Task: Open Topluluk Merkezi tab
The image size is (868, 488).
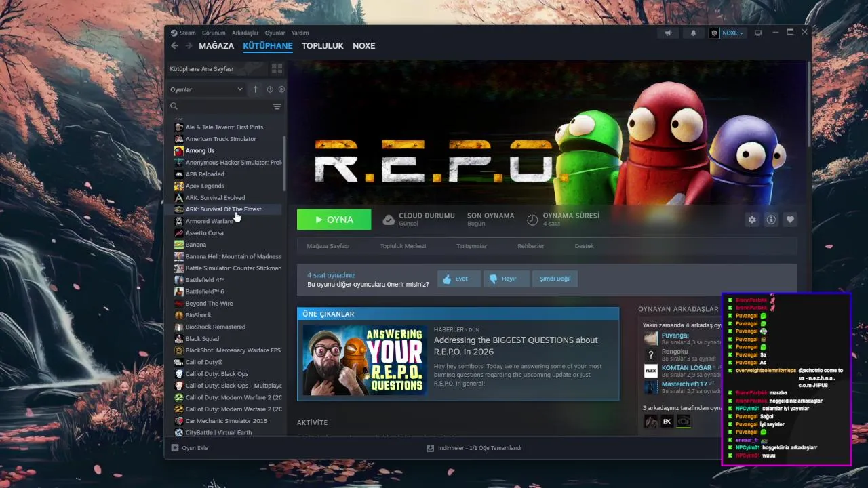Action: pos(403,246)
